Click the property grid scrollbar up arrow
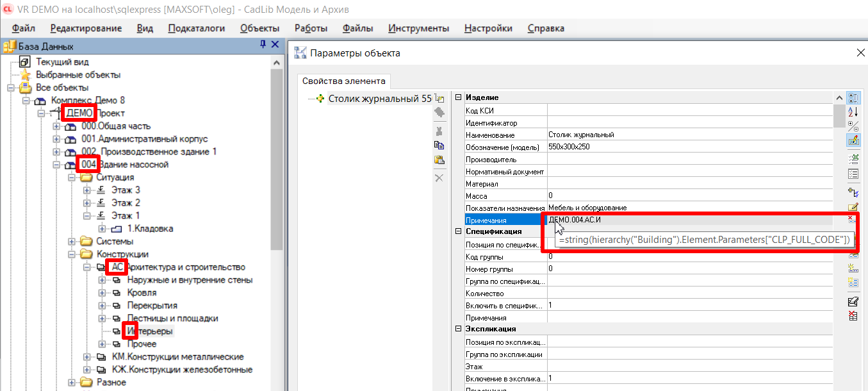The height and width of the screenshot is (391, 868). (x=839, y=97)
